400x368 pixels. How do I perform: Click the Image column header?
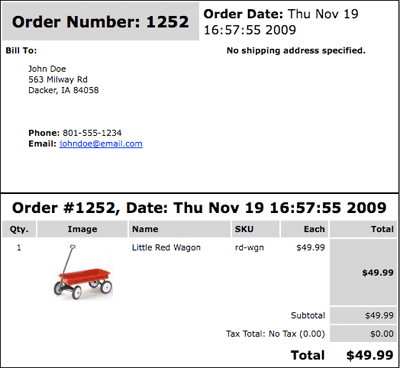point(82,229)
